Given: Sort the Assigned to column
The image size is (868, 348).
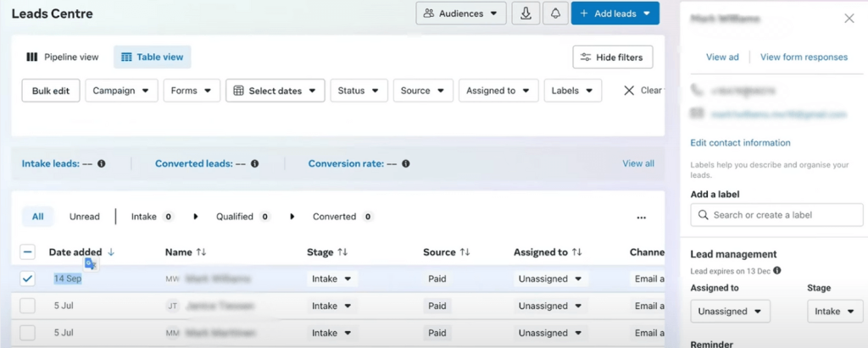Looking at the screenshot, I should [x=576, y=252].
